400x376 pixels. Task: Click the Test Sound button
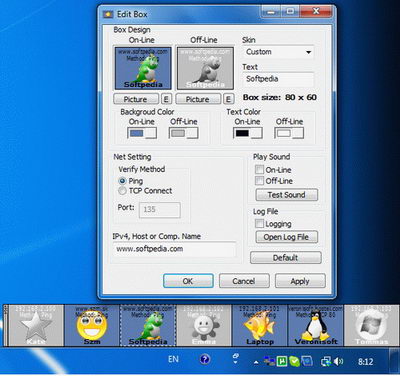click(287, 195)
